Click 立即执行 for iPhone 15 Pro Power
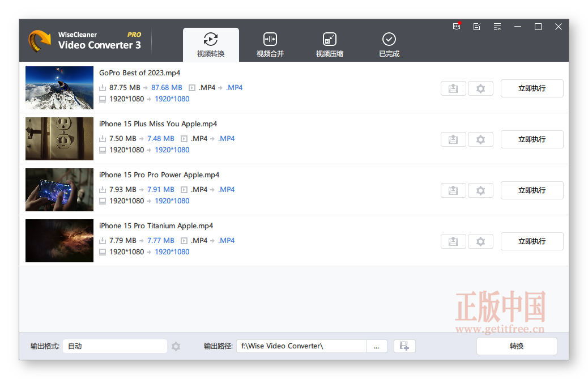The image size is (588, 379). [x=532, y=190]
